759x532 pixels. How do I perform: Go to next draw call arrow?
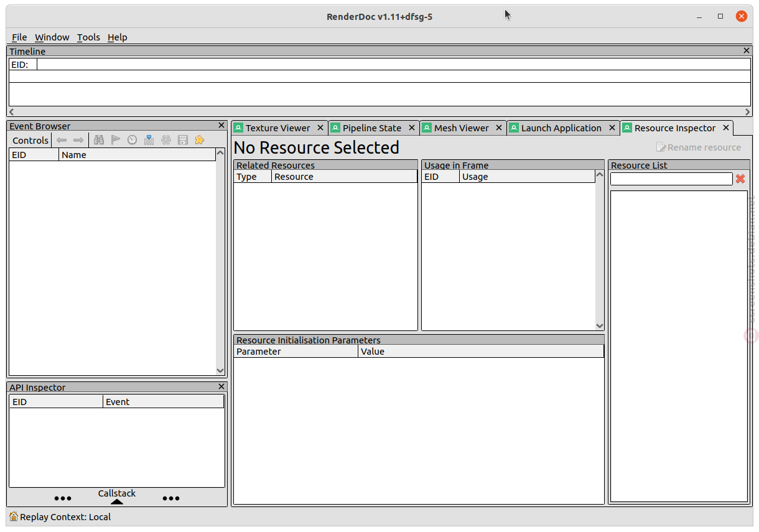coord(78,140)
